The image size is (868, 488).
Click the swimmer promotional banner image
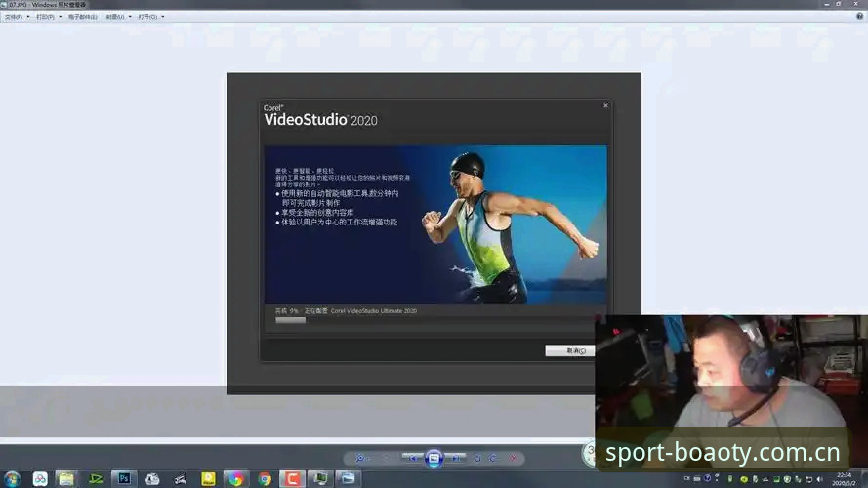pyautogui.click(x=435, y=224)
